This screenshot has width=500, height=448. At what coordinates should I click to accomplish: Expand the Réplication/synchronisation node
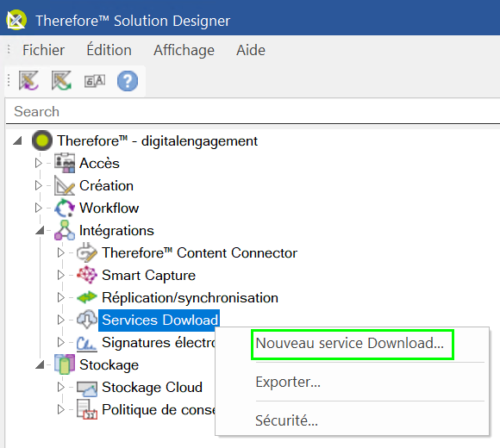coord(61,297)
